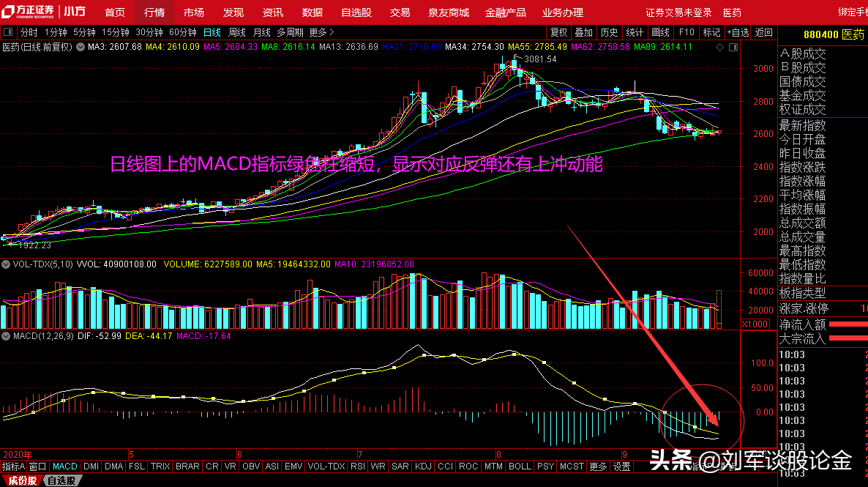This screenshot has height=487, width=868.
Task: Click the 统计 toolbar button
Action: [635, 33]
